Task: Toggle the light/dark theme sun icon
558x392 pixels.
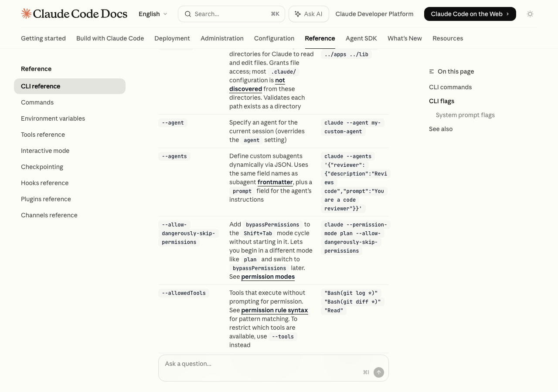Action: click(x=530, y=14)
